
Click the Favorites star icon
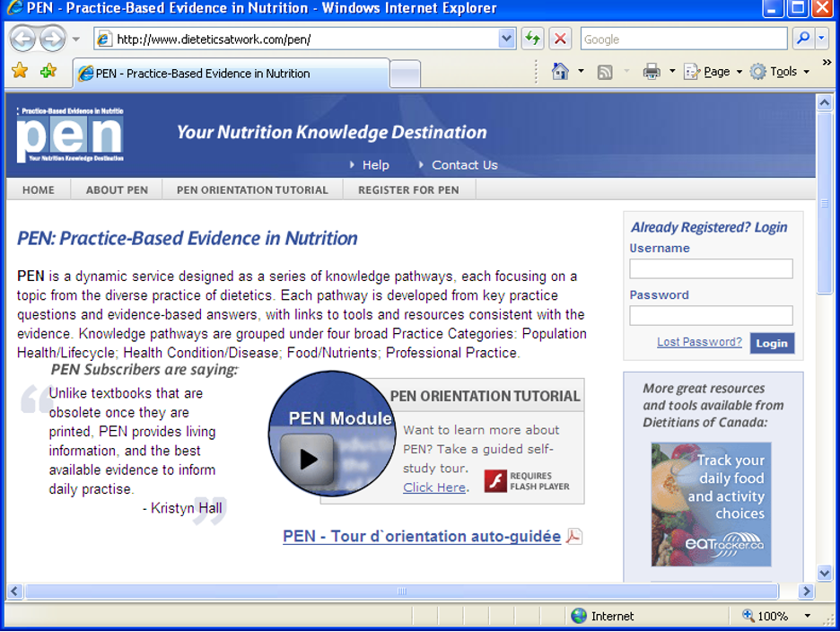[19, 72]
